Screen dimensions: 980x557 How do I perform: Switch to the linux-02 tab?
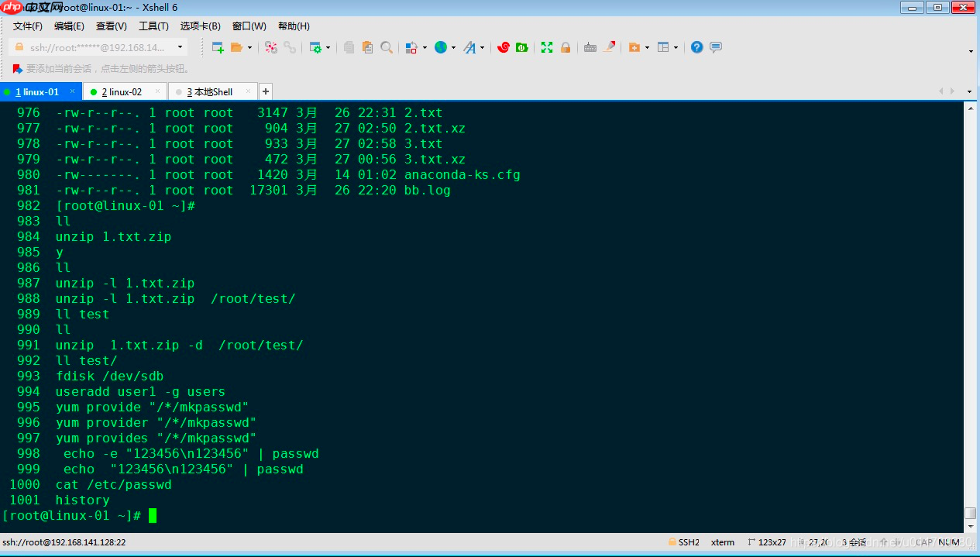click(122, 91)
